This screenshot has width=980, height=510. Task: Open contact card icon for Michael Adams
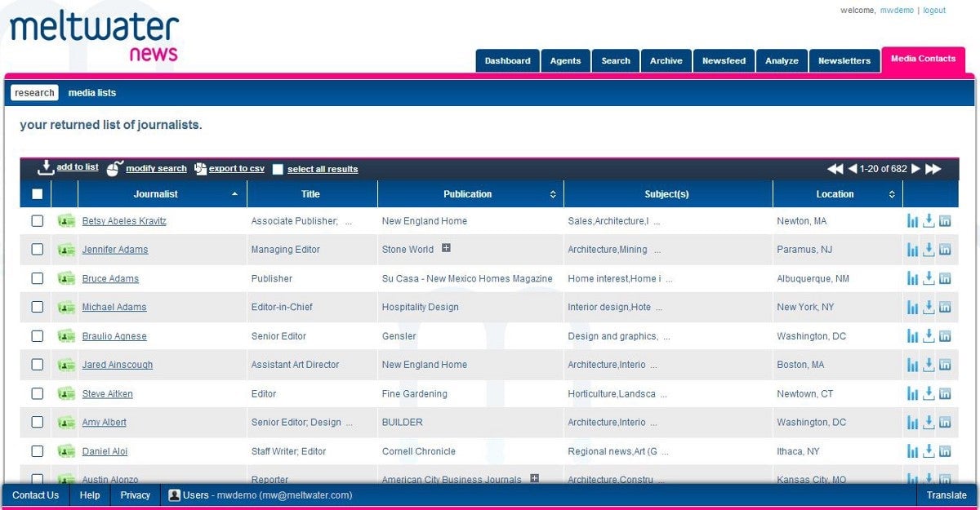point(66,308)
